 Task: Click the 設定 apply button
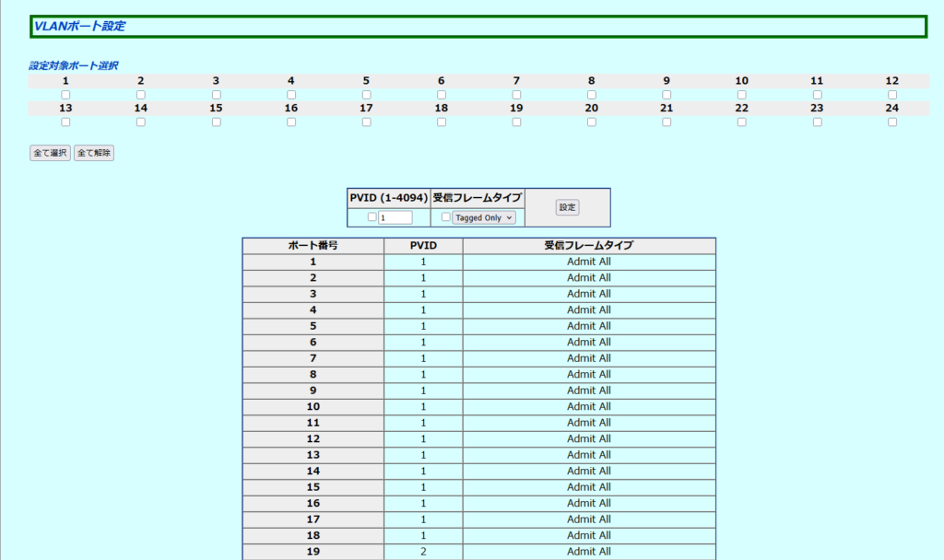point(567,207)
